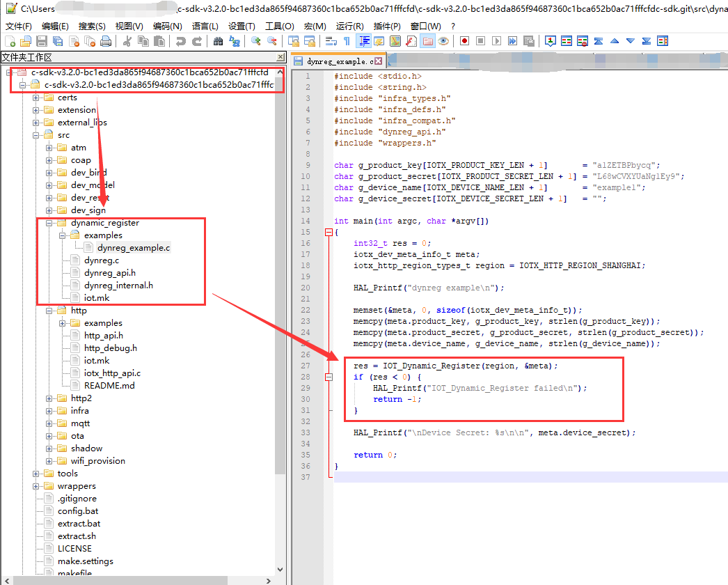Click the Stop recording macro square icon
Image resolution: width=728 pixels, height=585 pixels.
pyautogui.click(x=480, y=41)
